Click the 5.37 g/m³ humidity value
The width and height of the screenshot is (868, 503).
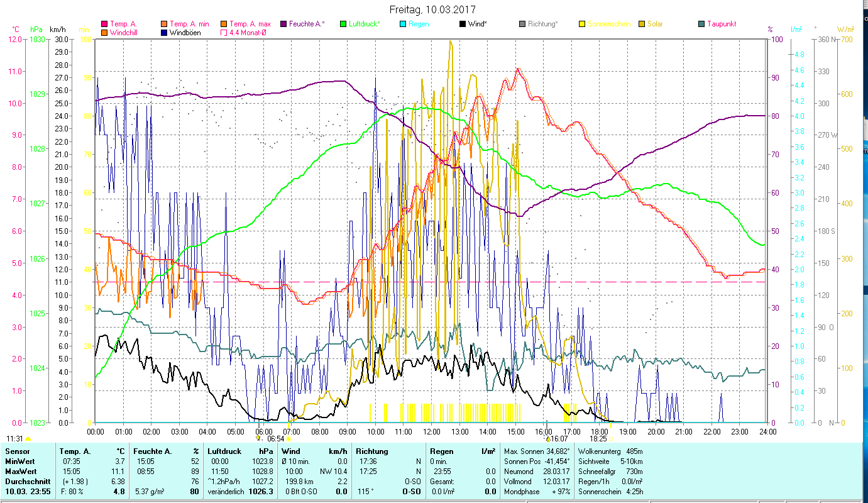pos(150,492)
